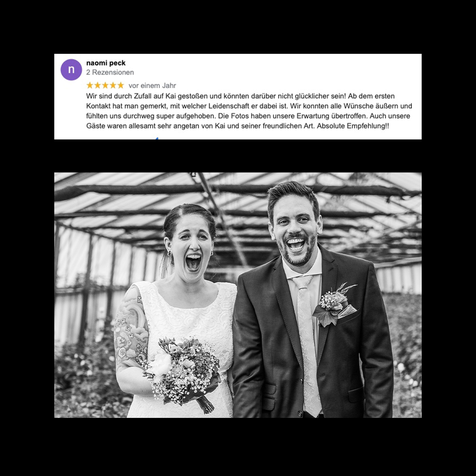
Task: Click the "vor einem Jahr" timestamp
Action: pos(152,86)
